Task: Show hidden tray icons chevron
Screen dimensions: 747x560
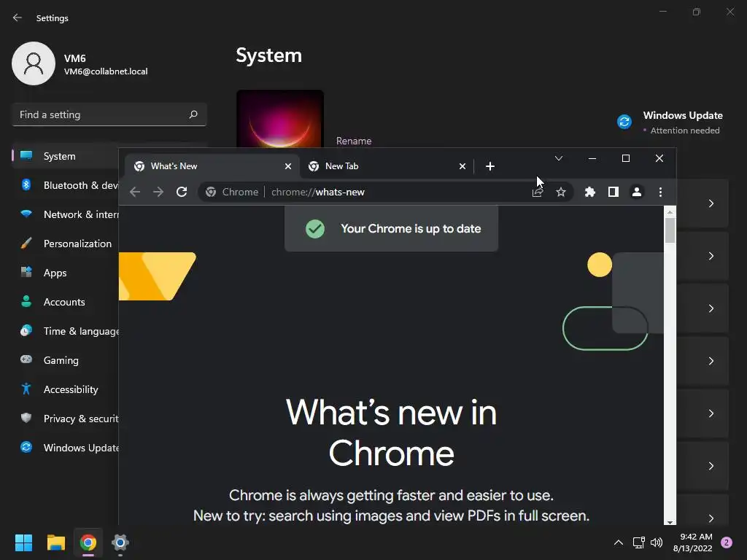Action: pos(619,542)
